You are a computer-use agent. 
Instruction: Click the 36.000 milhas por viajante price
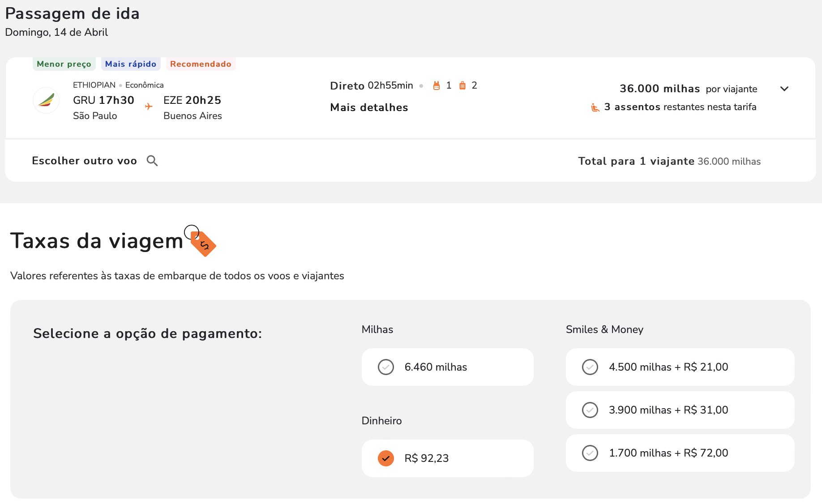tap(688, 89)
